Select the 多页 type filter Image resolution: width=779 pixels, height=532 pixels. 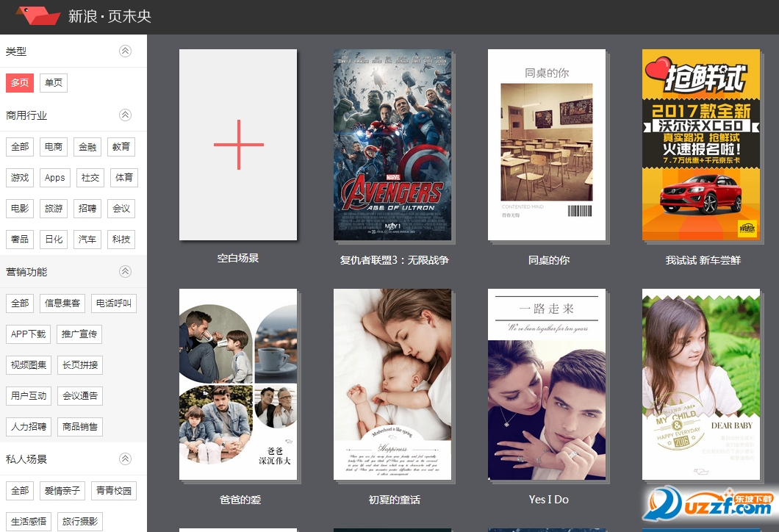(20, 83)
